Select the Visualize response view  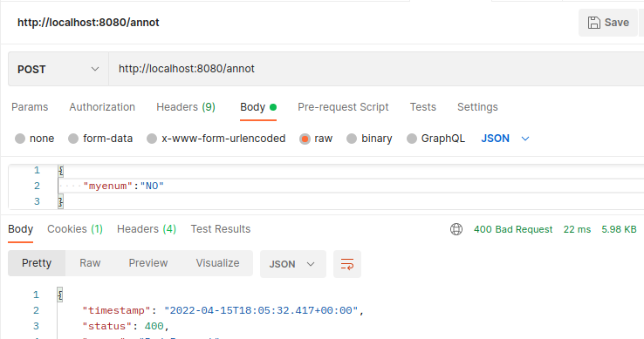point(217,263)
